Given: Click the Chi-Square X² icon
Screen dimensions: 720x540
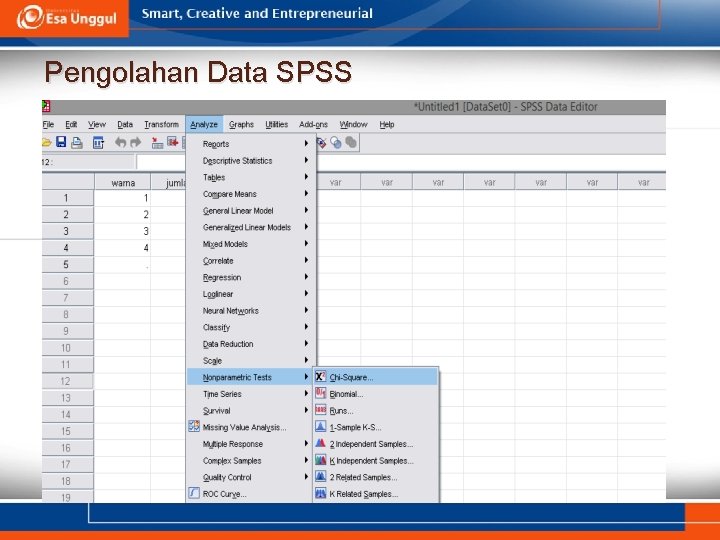Looking at the screenshot, I should point(321,377).
